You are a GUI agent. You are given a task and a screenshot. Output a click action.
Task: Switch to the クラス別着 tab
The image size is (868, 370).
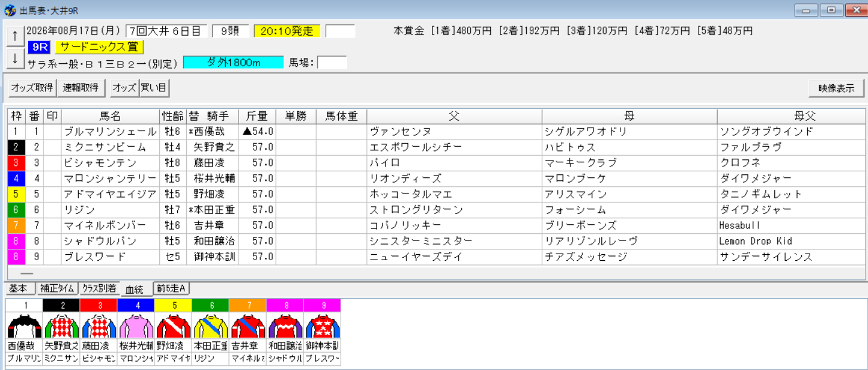click(x=100, y=288)
